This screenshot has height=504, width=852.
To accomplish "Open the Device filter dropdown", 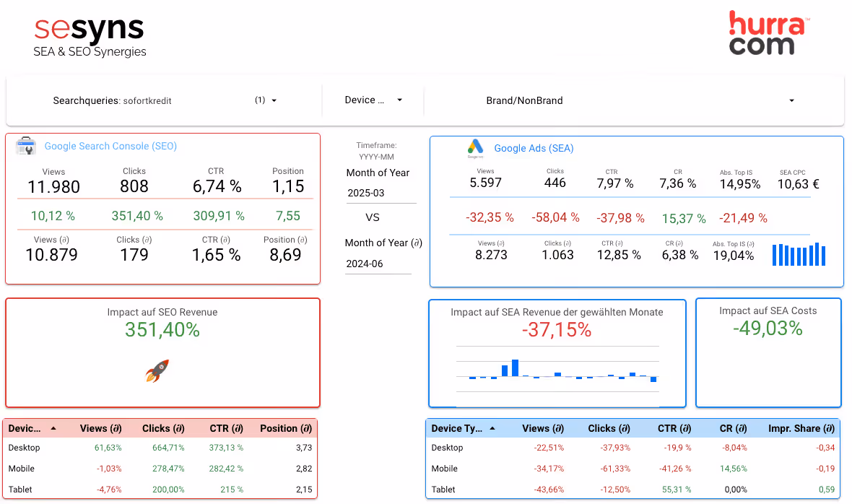I will (x=374, y=100).
